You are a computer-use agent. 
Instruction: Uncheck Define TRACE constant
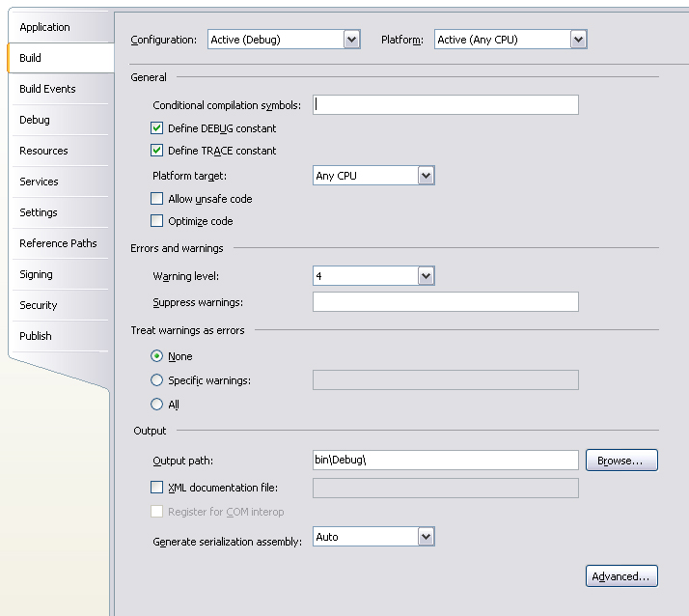point(157,151)
